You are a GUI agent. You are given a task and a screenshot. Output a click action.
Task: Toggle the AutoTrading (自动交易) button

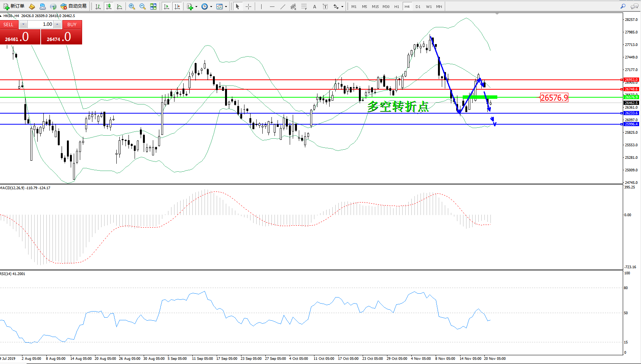tap(74, 6)
